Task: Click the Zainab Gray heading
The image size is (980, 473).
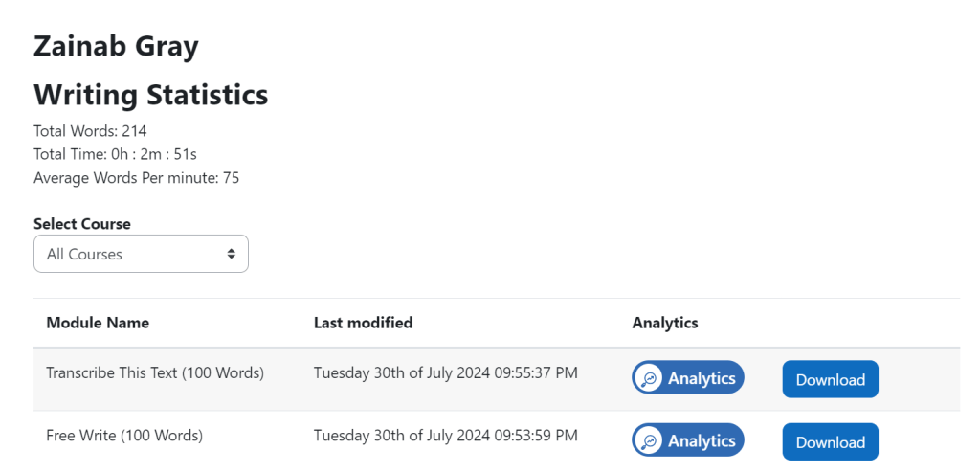Action: (x=116, y=45)
